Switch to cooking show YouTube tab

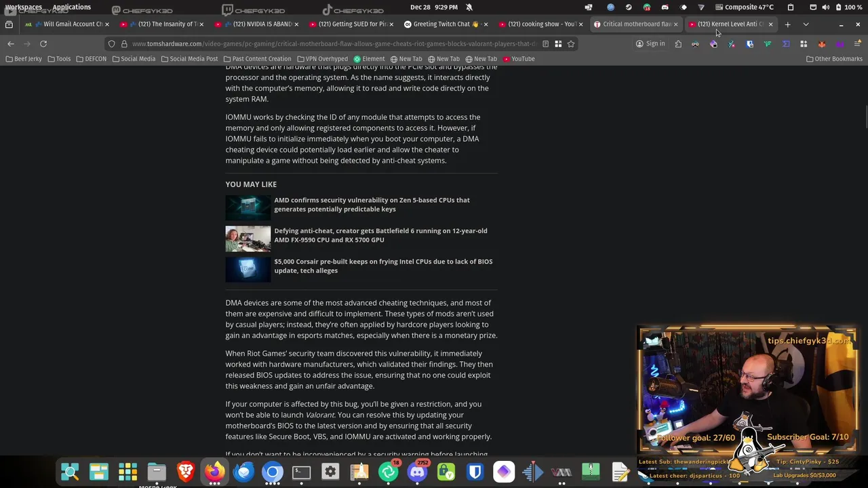click(541, 24)
